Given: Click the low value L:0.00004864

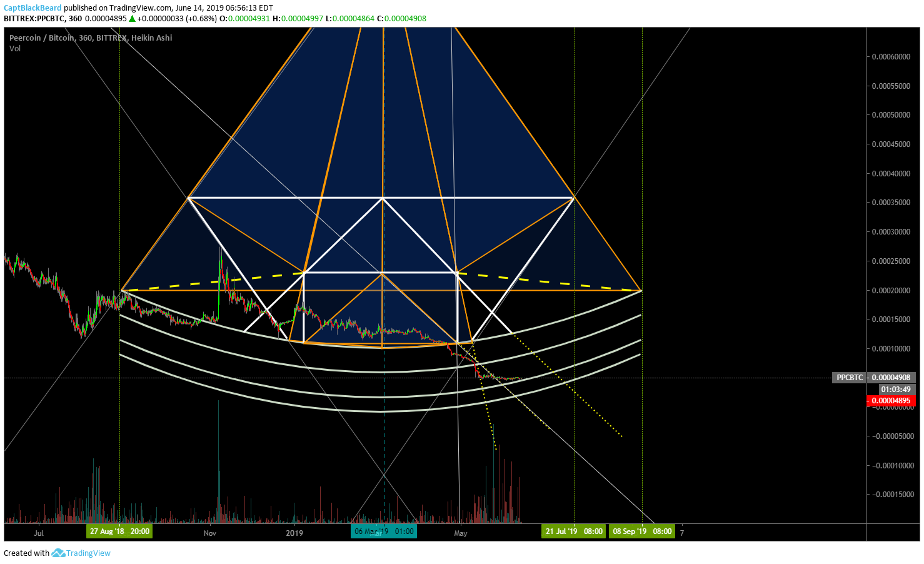Looking at the screenshot, I should [x=350, y=19].
